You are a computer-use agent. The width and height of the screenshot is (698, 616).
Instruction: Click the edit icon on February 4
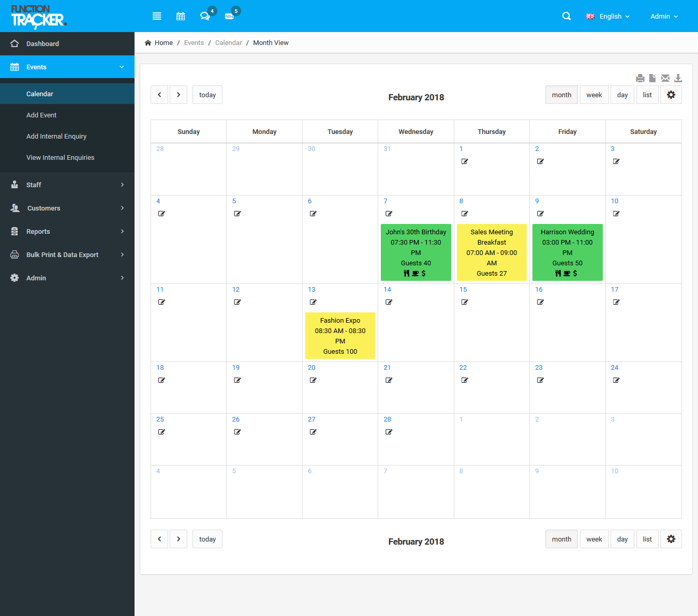(161, 214)
